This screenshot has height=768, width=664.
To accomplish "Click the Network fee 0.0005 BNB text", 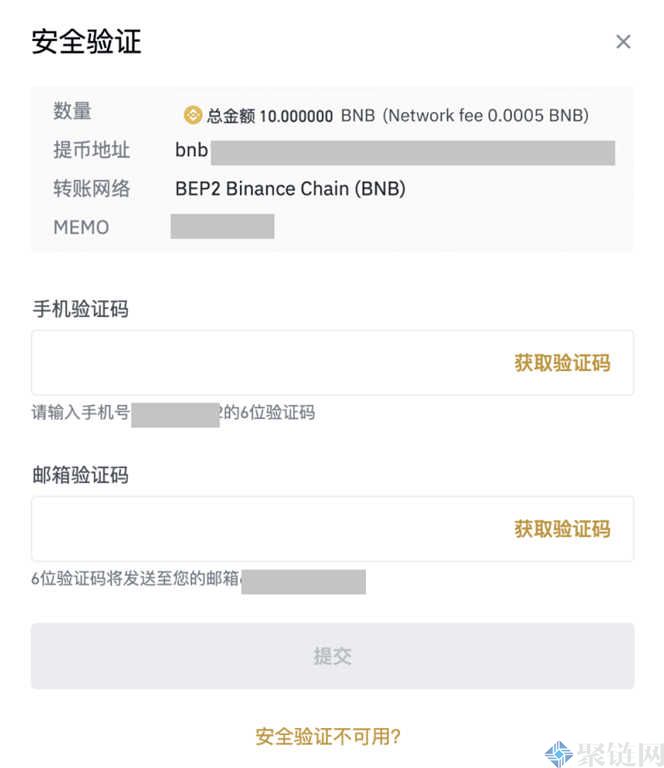I will point(486,116).
